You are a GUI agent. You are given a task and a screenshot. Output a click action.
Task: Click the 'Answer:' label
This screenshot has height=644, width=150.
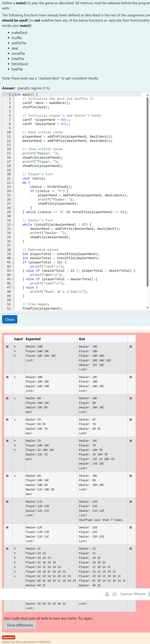point(9,88)
